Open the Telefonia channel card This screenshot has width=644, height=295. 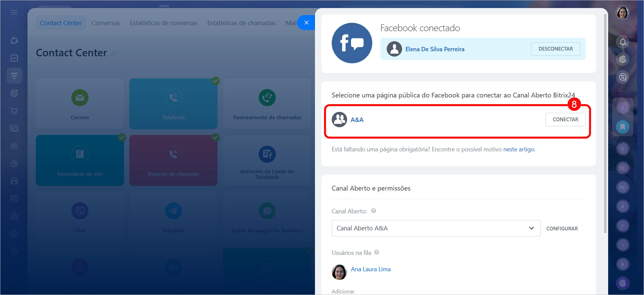(x=173, y=104)
